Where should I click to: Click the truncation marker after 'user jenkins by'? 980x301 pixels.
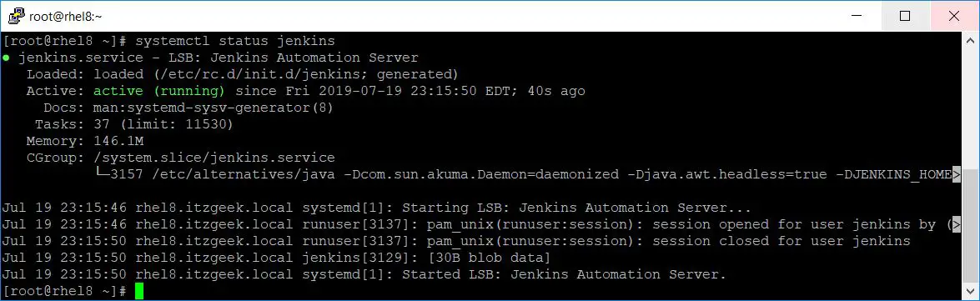click(x=957, y=224)
